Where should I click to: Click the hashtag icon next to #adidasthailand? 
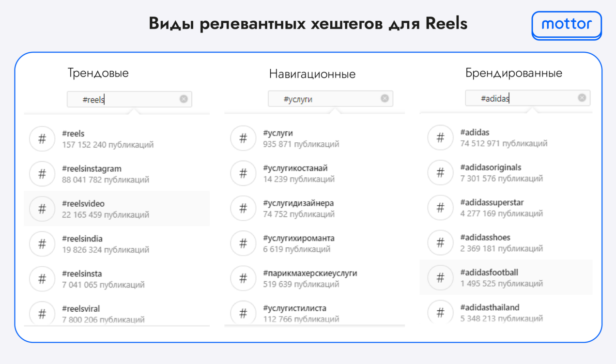pos(440,312)
